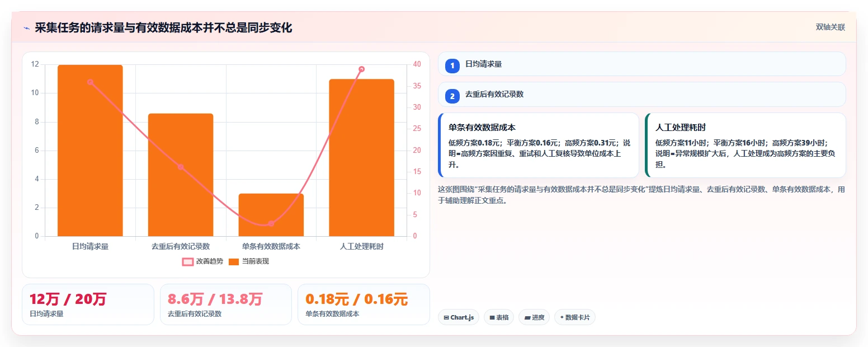Click the right axis value 25
Image resolution: width=868 pixels, height=347 pixels.
pos(417,129)
